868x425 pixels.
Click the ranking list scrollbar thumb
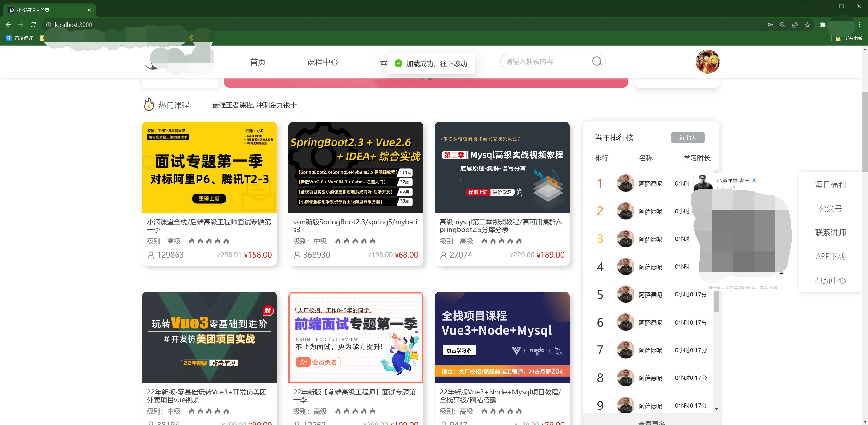click(716, 301)
